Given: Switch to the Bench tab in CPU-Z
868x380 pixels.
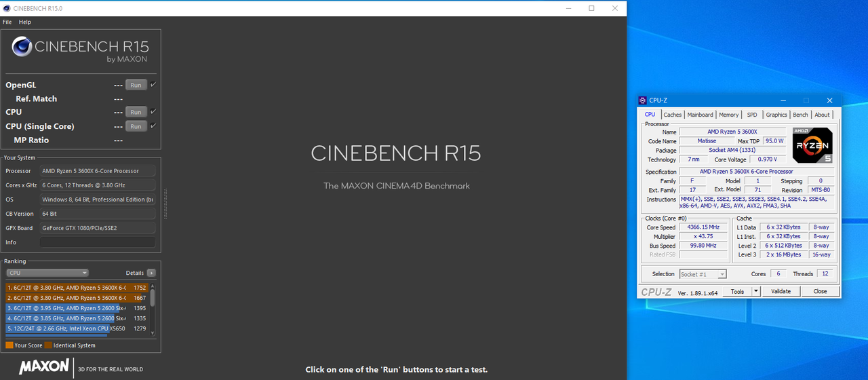Looking at the screenshot, I should tap(801, 115).
